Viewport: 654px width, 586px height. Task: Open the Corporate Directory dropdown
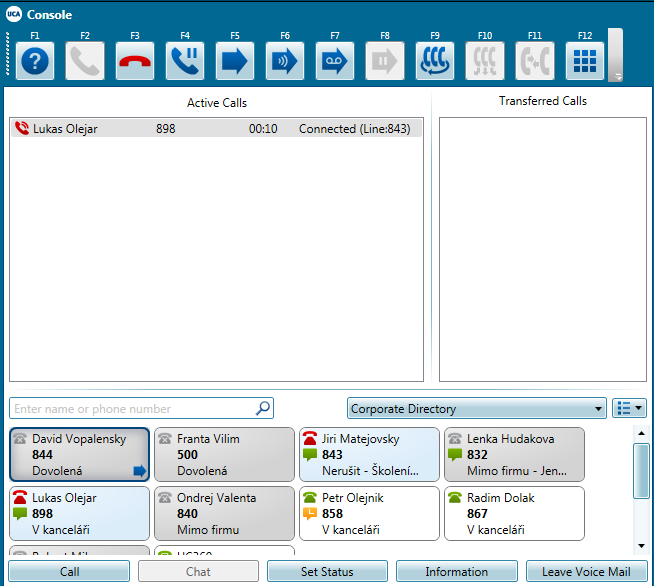point(477,408)
